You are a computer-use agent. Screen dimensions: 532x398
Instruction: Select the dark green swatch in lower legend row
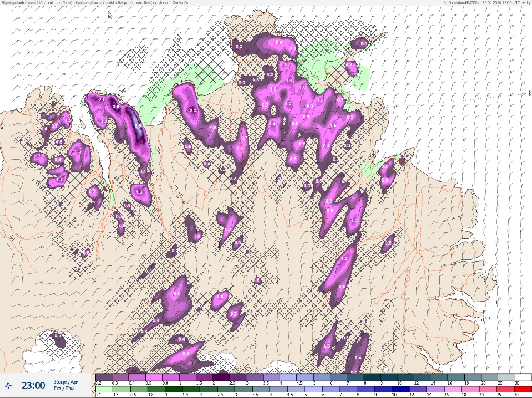pyautogui.click(x=174, y=390)
